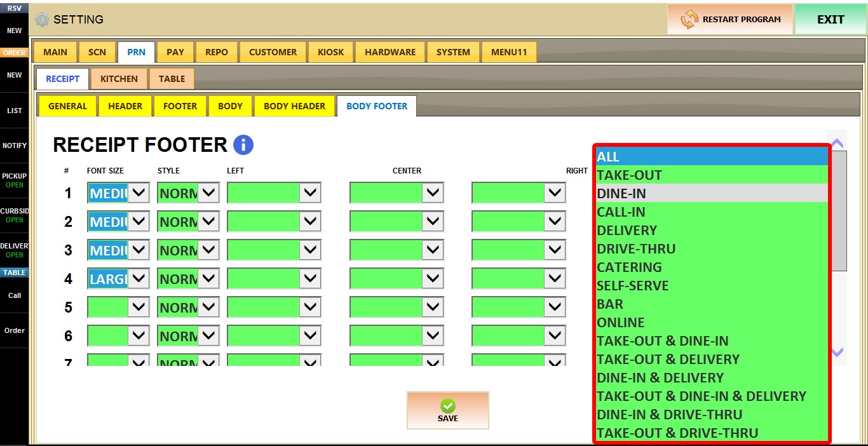Open row 1 LEFT field dropdown
The image size is (868, 446).
pos(310,193)
